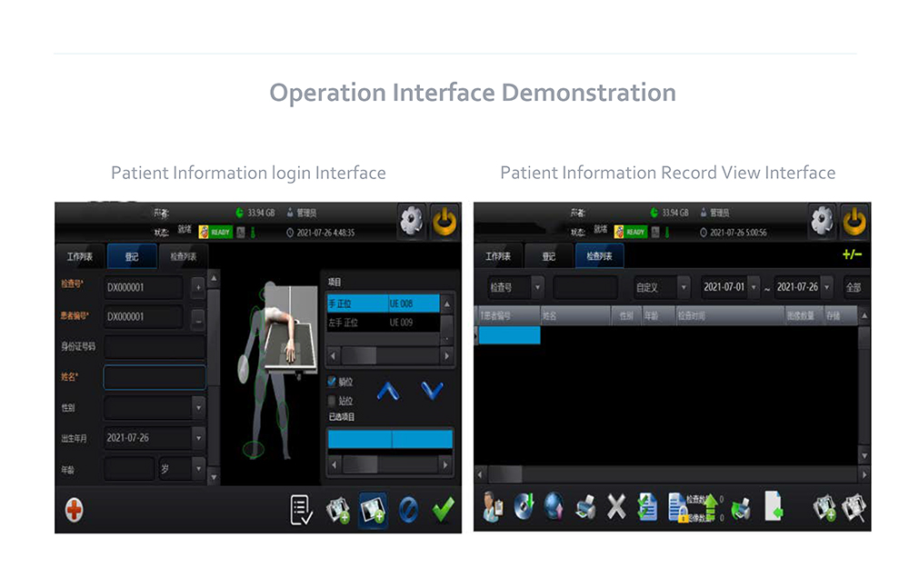Viewport: 909px width, 588px height.
Task: Uncheck the 躺位 checkbox
Action: coord(332,382)
